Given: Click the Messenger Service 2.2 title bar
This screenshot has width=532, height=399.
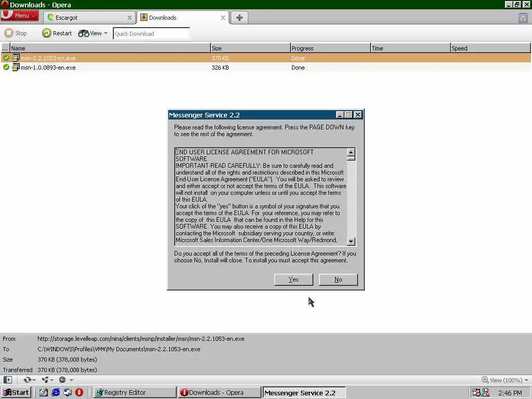Looking at the screenshot, I should tap(251, 115).
